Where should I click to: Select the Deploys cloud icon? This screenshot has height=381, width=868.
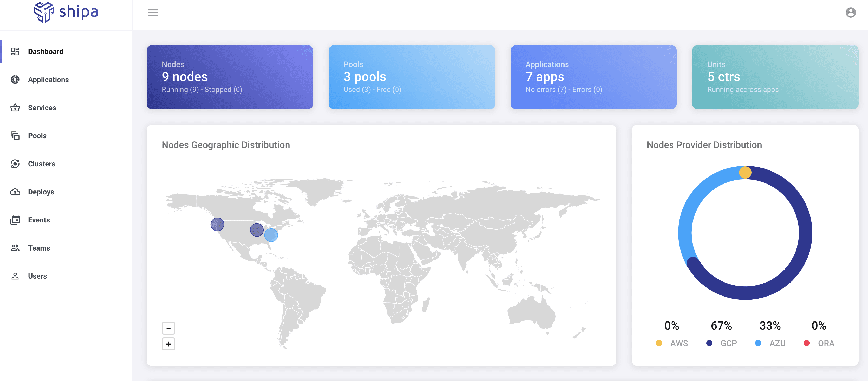[15, 192]
